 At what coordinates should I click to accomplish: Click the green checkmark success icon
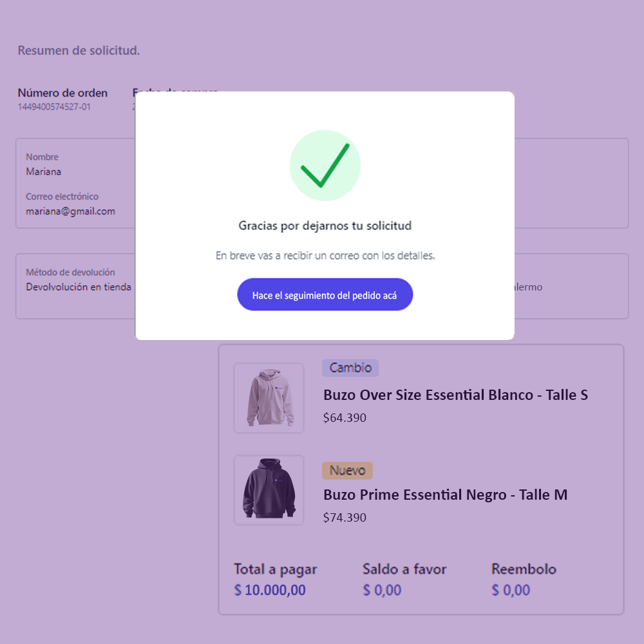(x=325, y=166)
